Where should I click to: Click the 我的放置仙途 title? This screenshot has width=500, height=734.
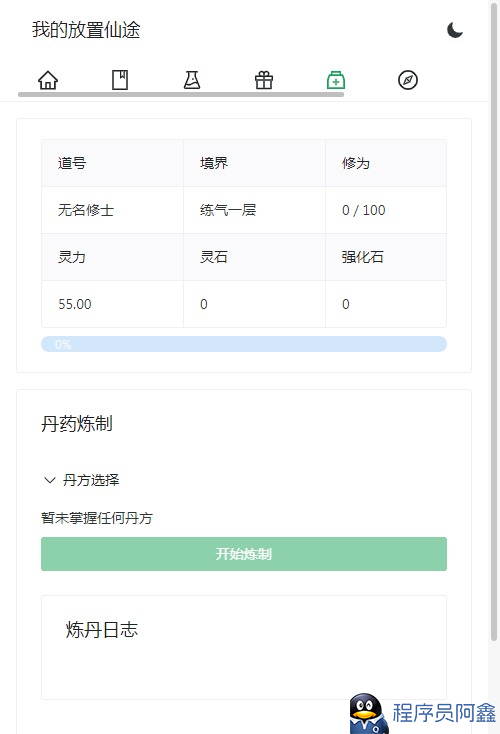coord(86,30)
